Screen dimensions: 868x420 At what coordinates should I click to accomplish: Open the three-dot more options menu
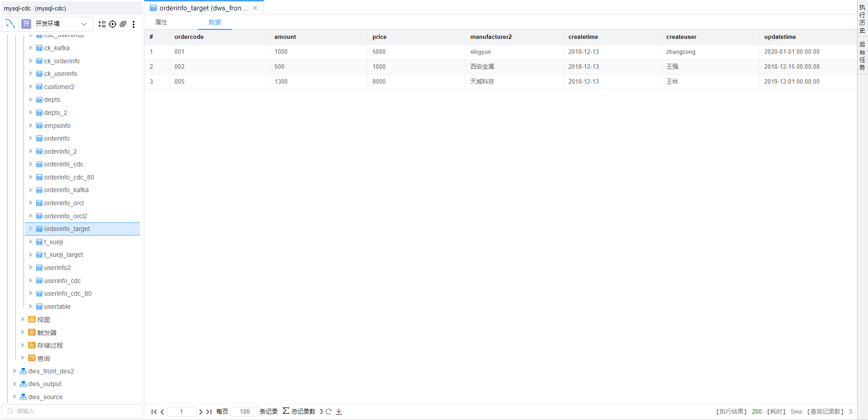(133, 24)
